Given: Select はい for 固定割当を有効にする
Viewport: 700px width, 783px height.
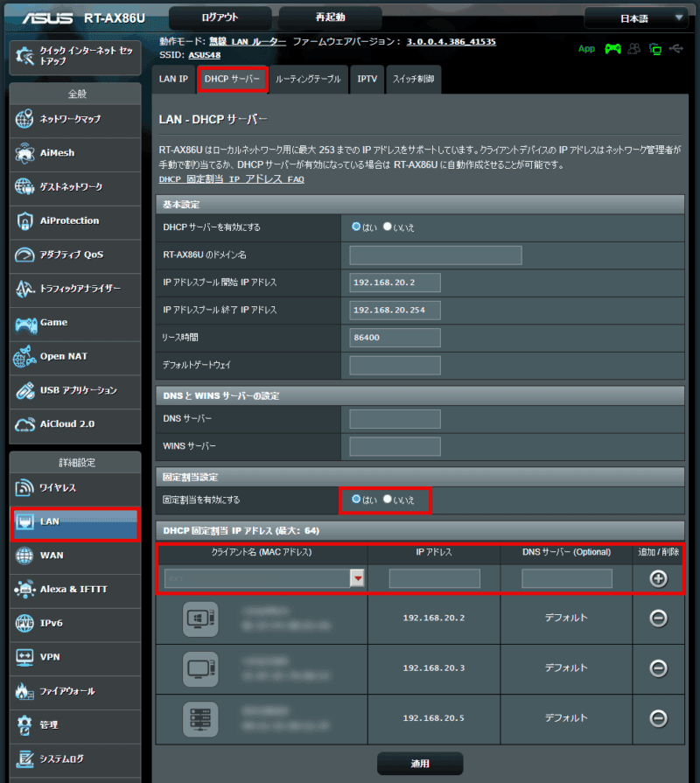Looking at the screenshot, I should [x=356, y=500].
